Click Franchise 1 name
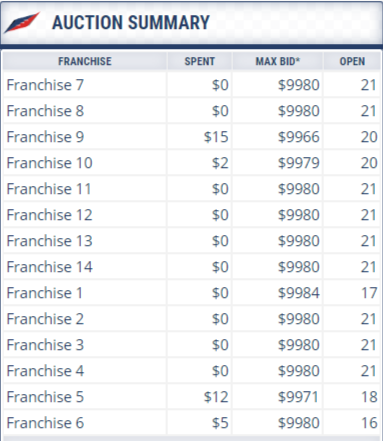 [44, 293]
